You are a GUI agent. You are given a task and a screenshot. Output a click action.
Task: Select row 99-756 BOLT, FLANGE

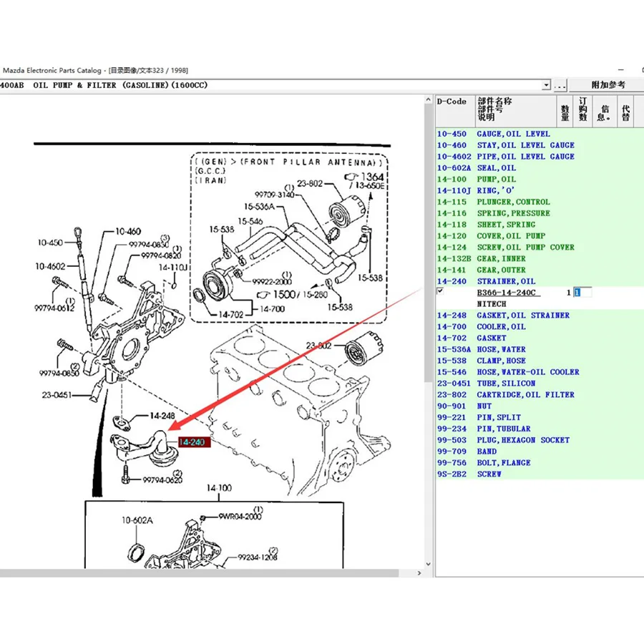540,463
